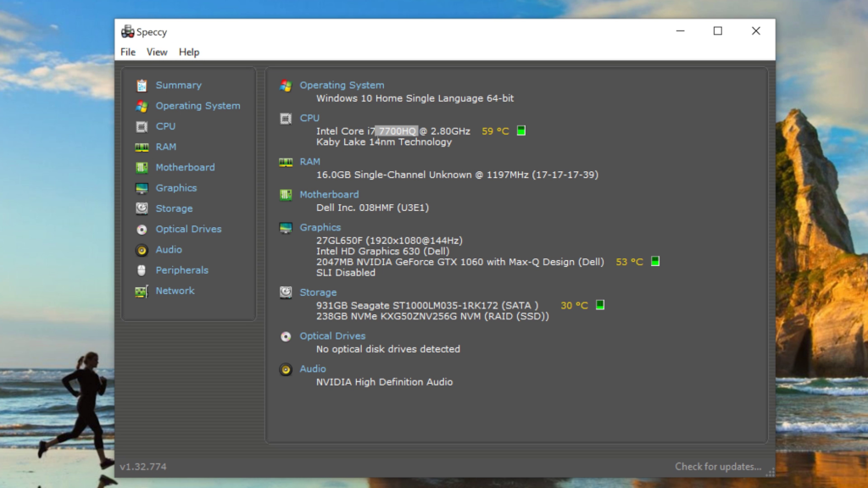Click the RAM stick icon in sidebar

[x=142, y=147]
